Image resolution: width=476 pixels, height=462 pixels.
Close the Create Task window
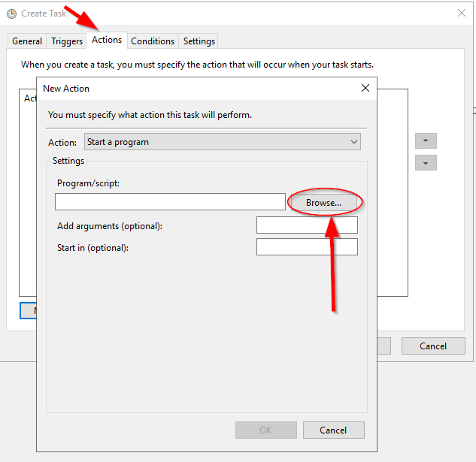(x=461, y=13)
